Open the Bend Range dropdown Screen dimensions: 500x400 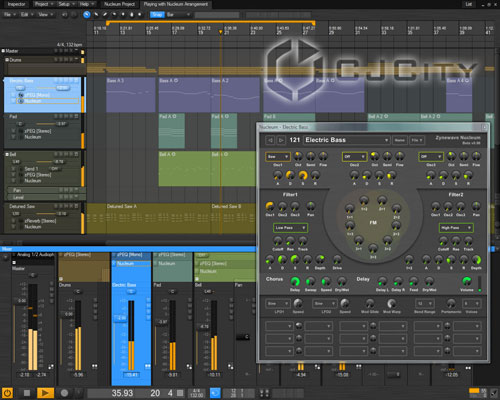[424, 304]
